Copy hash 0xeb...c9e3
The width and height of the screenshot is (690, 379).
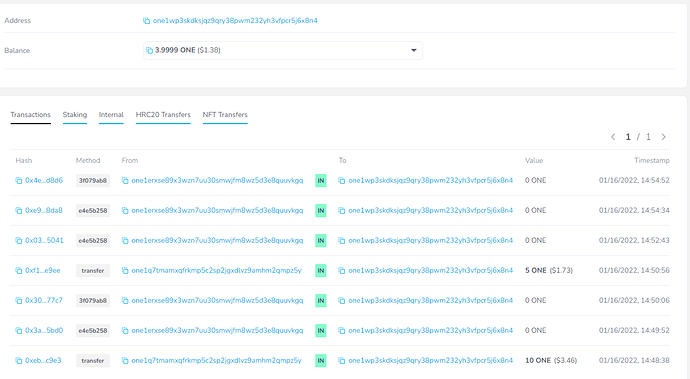18,361
